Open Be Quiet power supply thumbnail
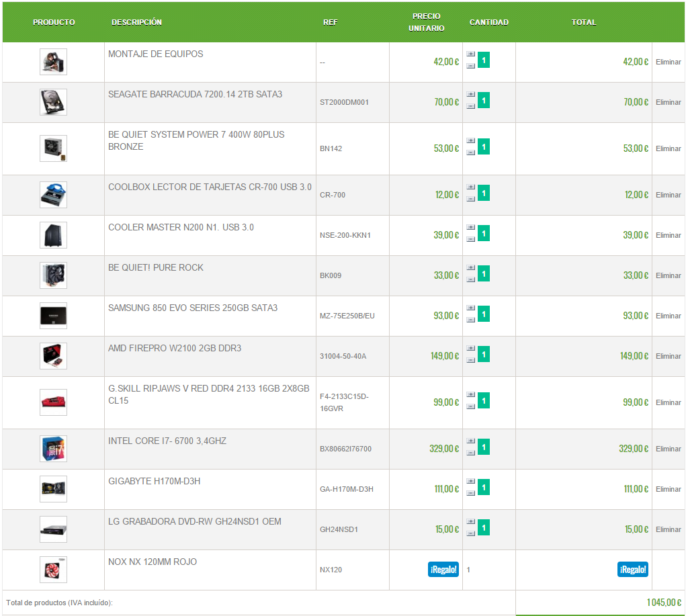Viewport: 688px width, 616px height. pyautogui.click(x=53, y=148)
